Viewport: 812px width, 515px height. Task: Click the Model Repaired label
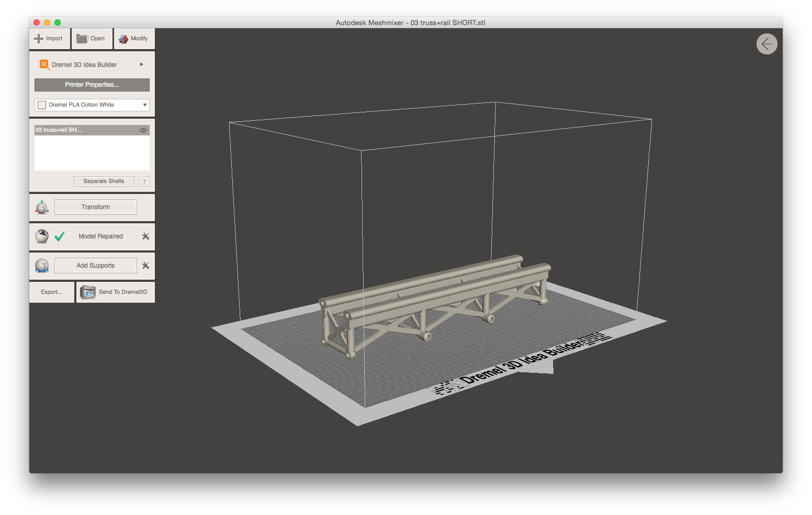[101, 236]
